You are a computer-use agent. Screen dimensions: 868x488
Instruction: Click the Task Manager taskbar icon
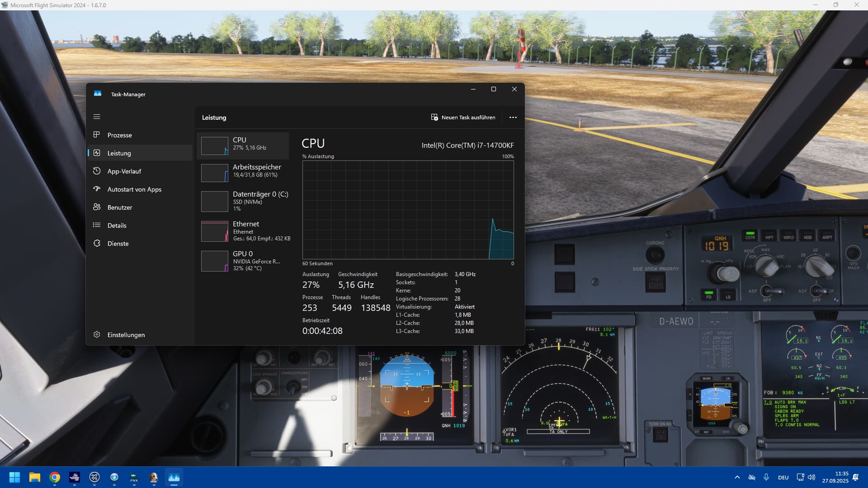coord(174,477)
